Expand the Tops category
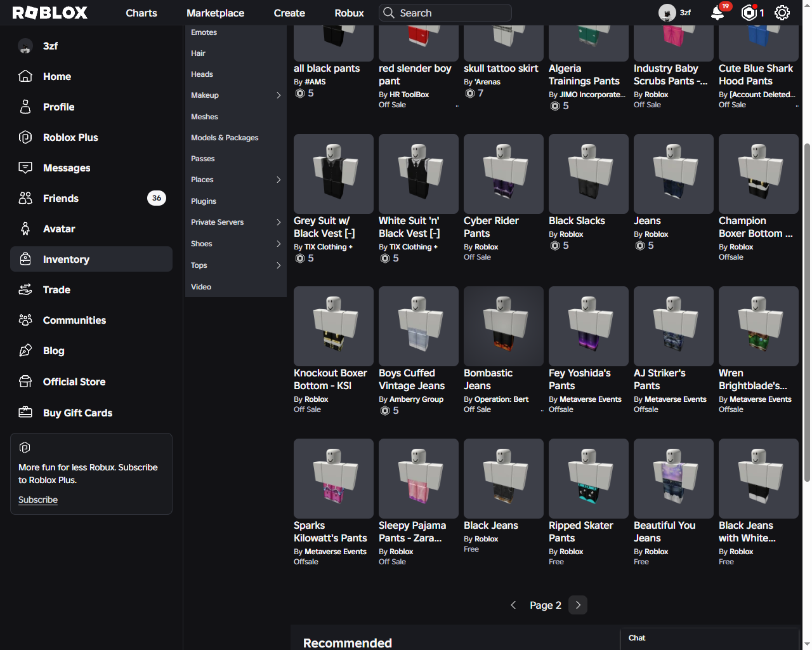 [278, 265]
